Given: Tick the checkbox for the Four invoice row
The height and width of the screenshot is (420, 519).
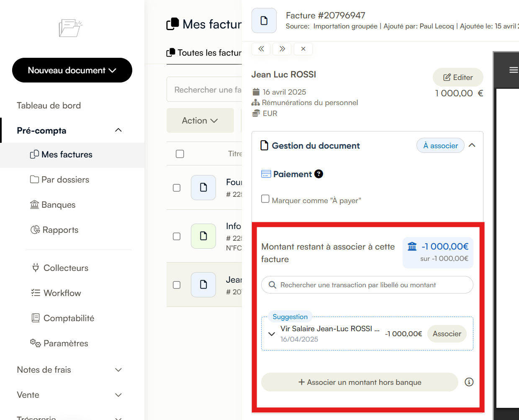Looking at the screenshot, I should click(x=177, y=188).
